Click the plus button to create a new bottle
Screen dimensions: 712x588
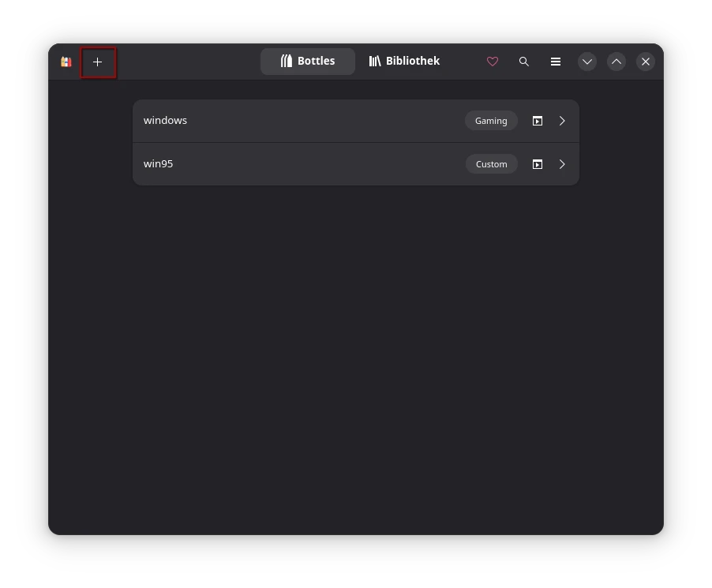coord(98,62)
